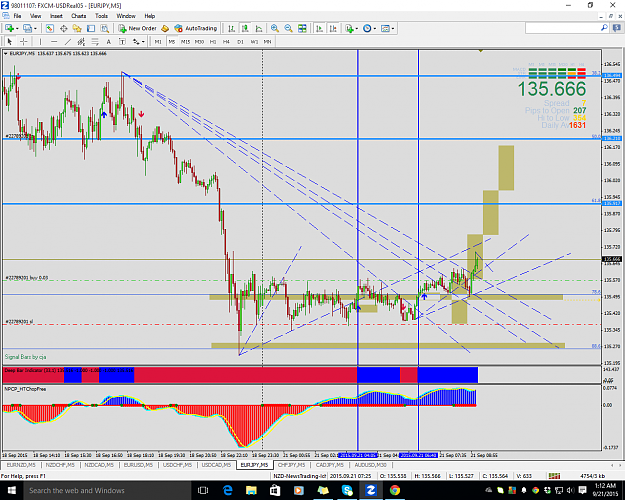Open the Indicators list icon

(x=350, y=28)
